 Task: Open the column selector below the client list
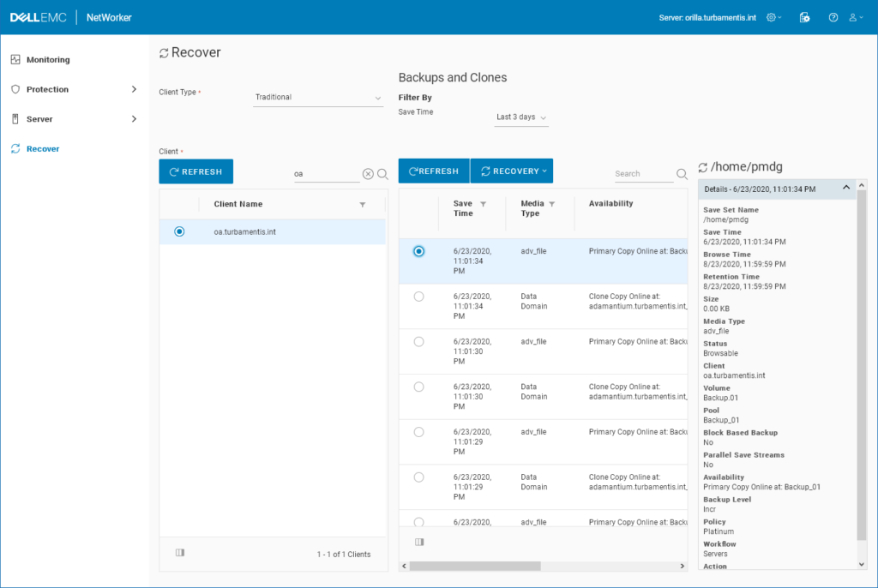(x=179, y=552)
